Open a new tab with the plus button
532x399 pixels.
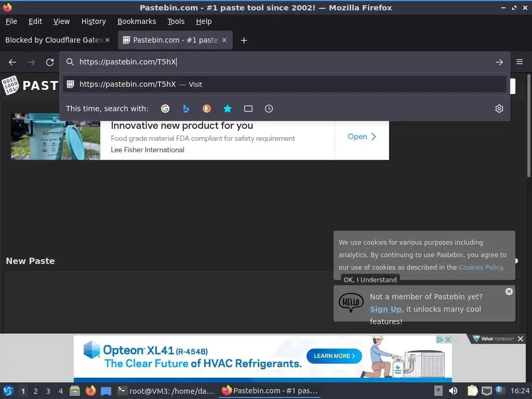pos(244,41)
